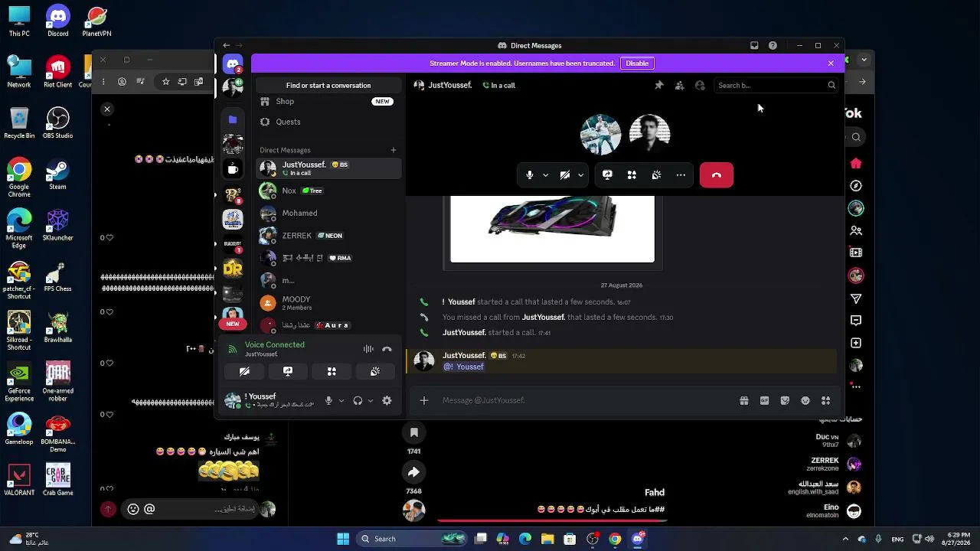Share screen from Voice Connected panel
Screen dimensions: 980x551
pos(288,371)
